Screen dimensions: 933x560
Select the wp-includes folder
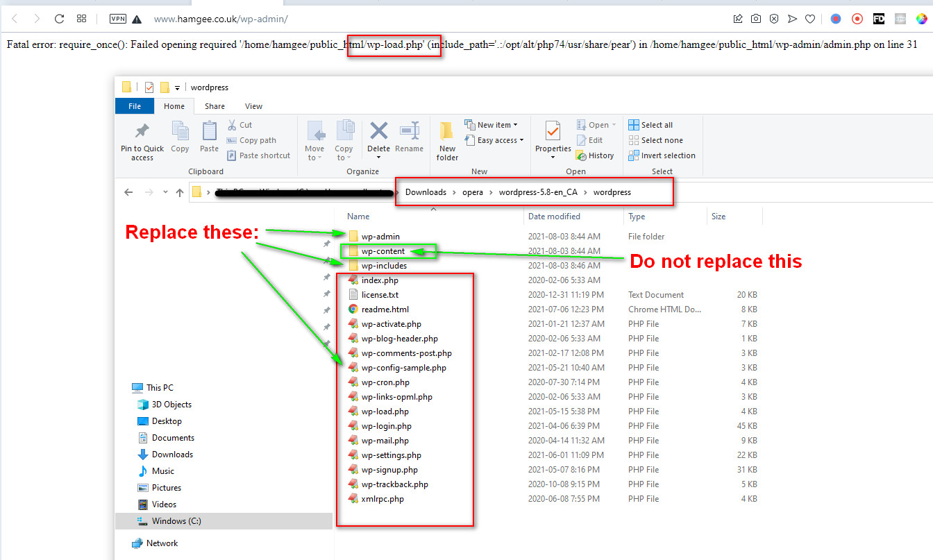pos(384,266)
